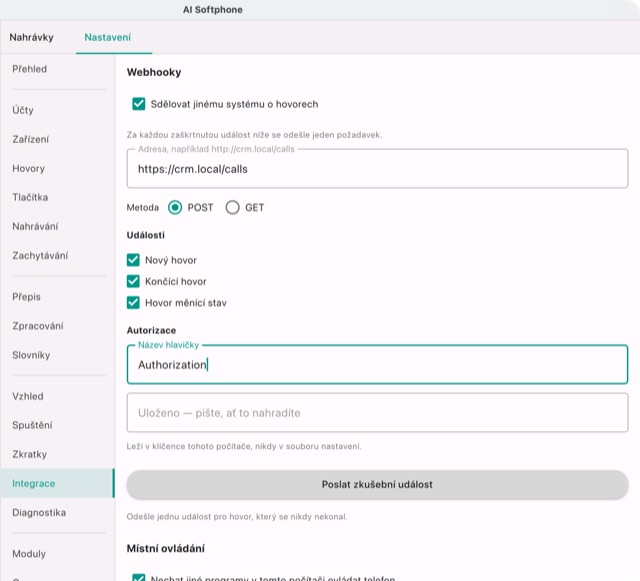Click Poslat zkušební událost button

377,485
